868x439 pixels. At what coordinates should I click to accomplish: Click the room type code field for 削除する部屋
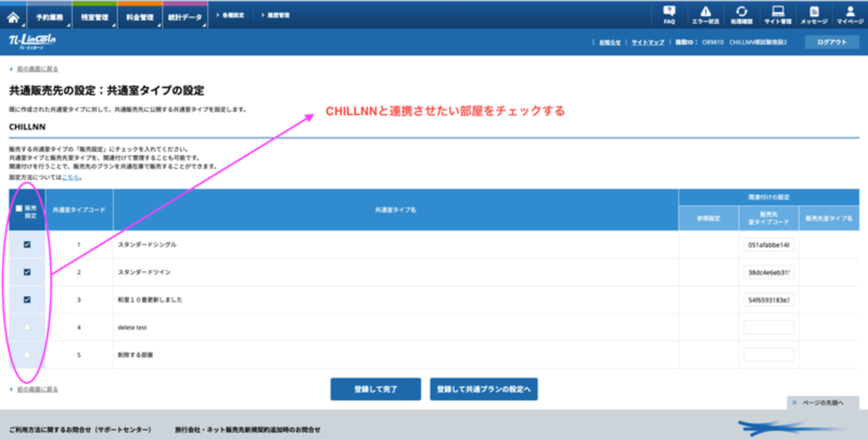[x=768, y=355]
